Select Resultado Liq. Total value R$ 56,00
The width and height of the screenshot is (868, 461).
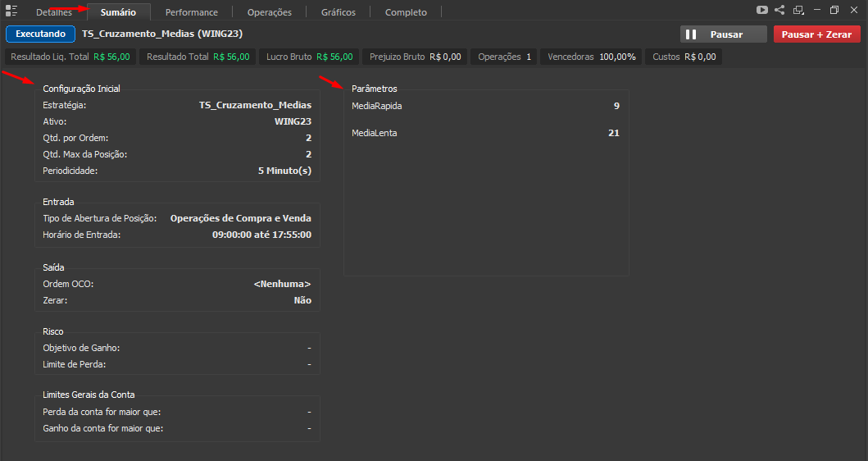coord(111,57)
